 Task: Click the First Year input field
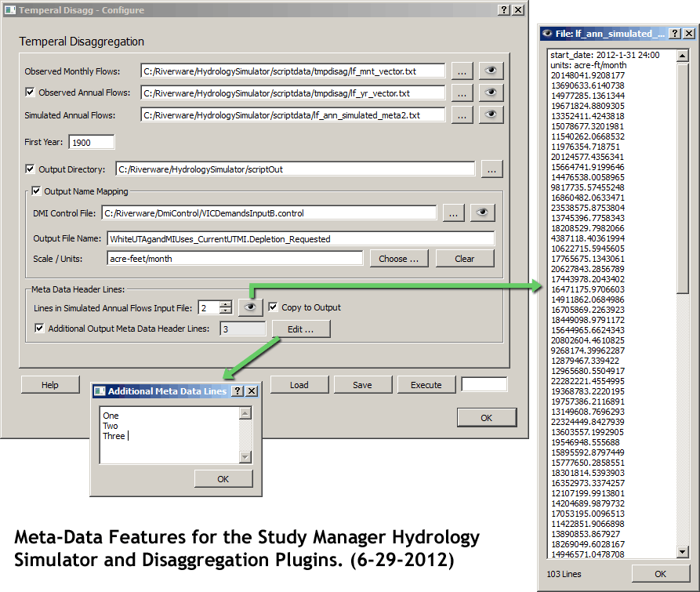[92, 142]
